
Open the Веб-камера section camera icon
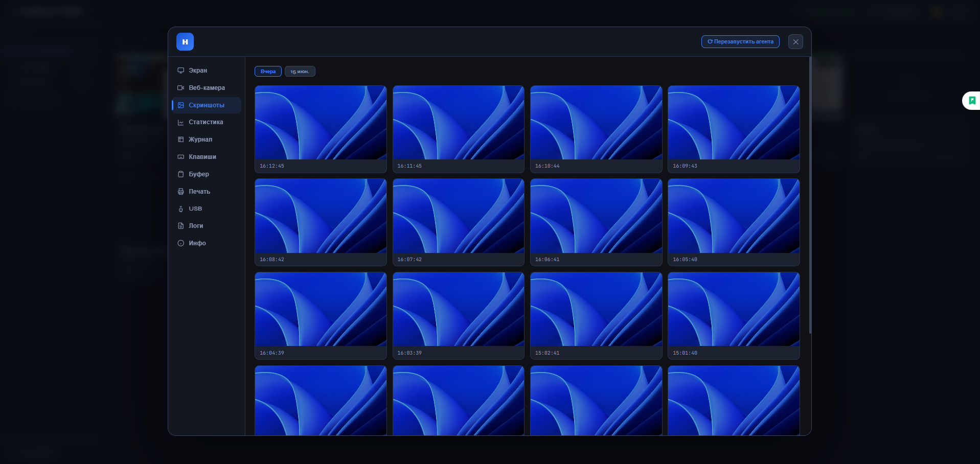click(x=180, y=88)
